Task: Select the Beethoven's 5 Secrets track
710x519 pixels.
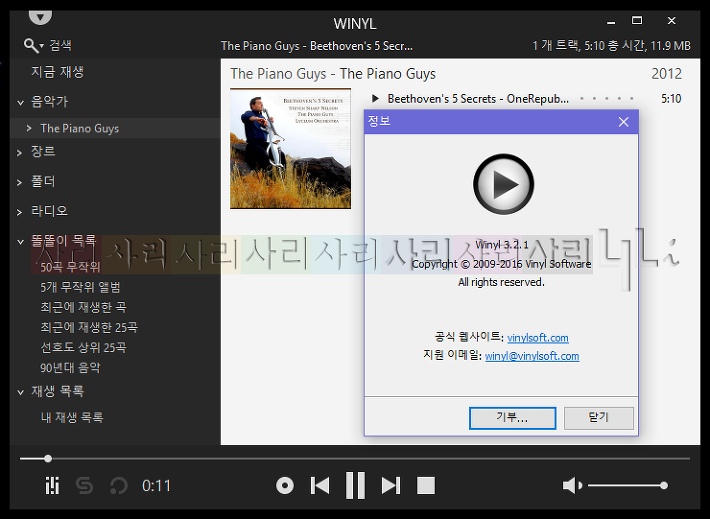Action: point(478,99)
